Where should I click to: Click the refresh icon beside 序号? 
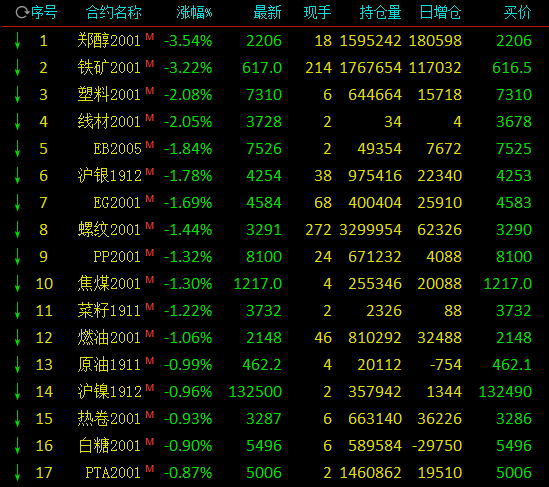coord(22,13)
